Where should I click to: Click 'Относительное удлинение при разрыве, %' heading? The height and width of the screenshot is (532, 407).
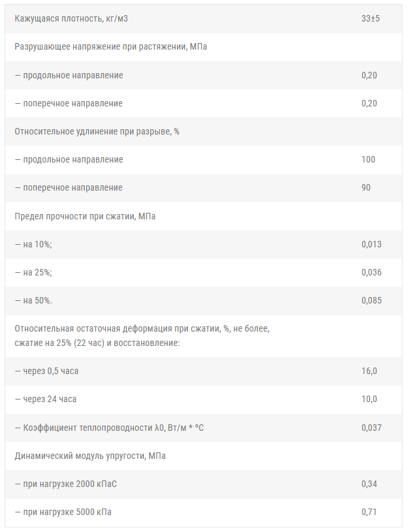tap(97, 131)
